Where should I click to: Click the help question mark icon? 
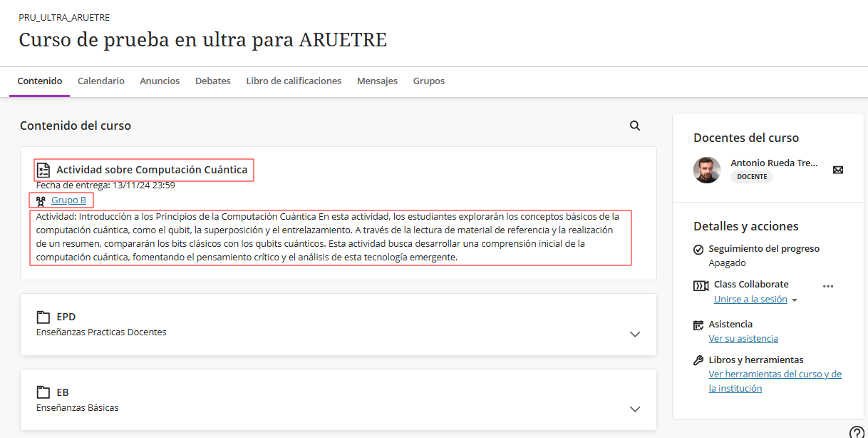(857, 432)
